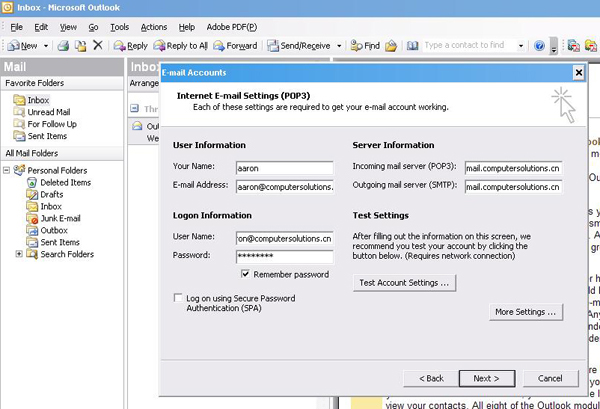Click the Reply toolbar button

(x=130, y=46)
